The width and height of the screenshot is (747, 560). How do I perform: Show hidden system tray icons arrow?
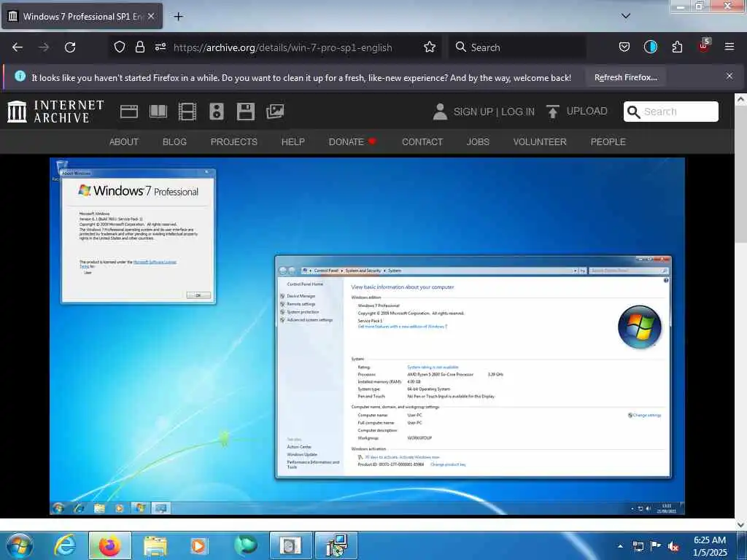620,546
